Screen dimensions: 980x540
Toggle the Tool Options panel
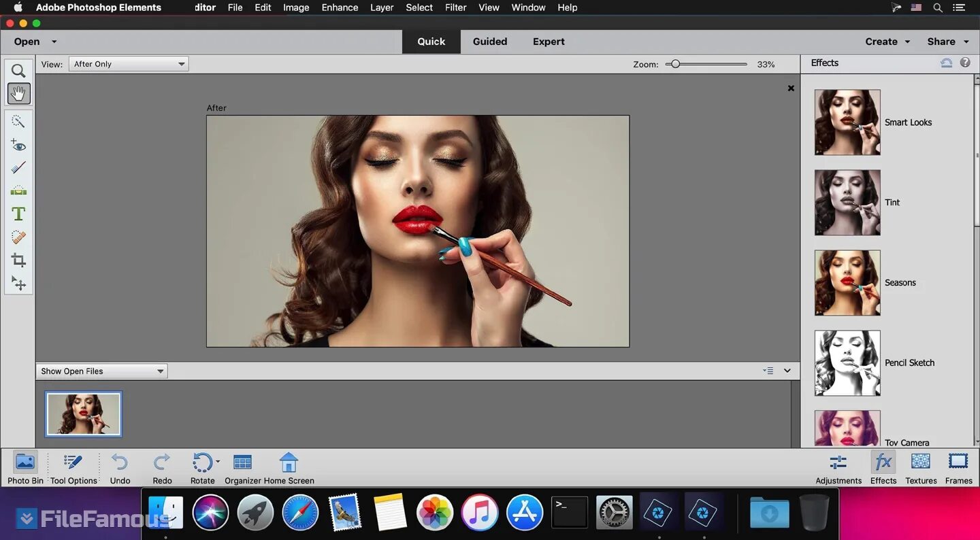point(73,468)
